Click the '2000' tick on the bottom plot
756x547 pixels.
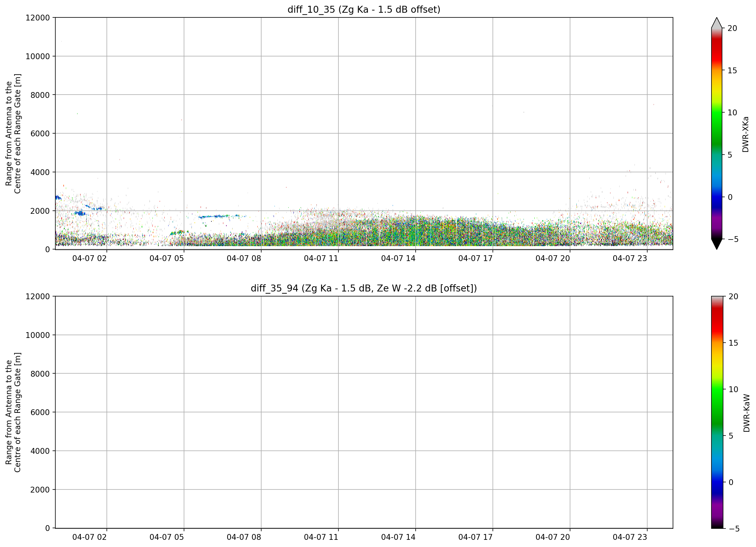(40, 490)
